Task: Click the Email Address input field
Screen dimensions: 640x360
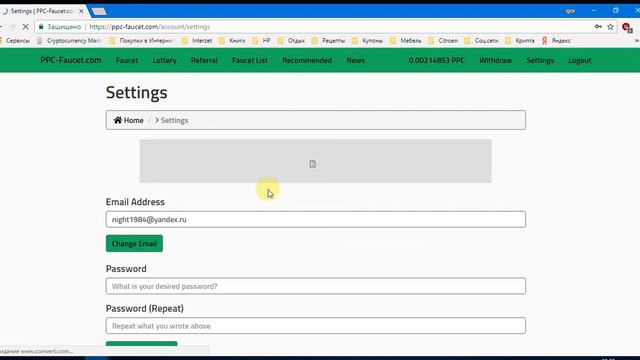Action: pyautogui.click(x=316, y=220)
